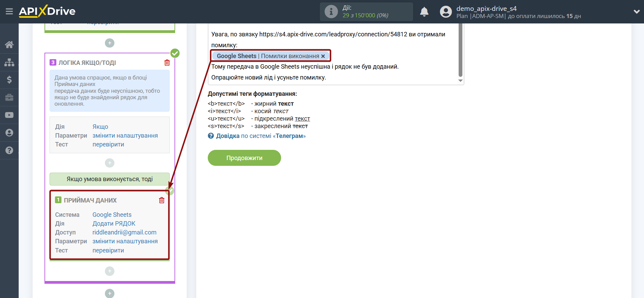Open the actions info icon
644x298 pixels.
point(331,12)
